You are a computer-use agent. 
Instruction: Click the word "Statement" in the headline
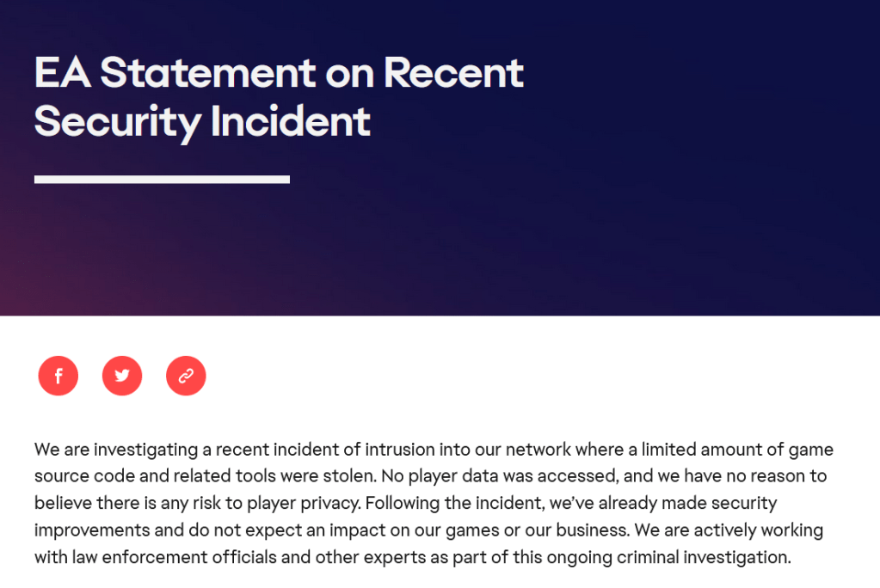[207, 74]
